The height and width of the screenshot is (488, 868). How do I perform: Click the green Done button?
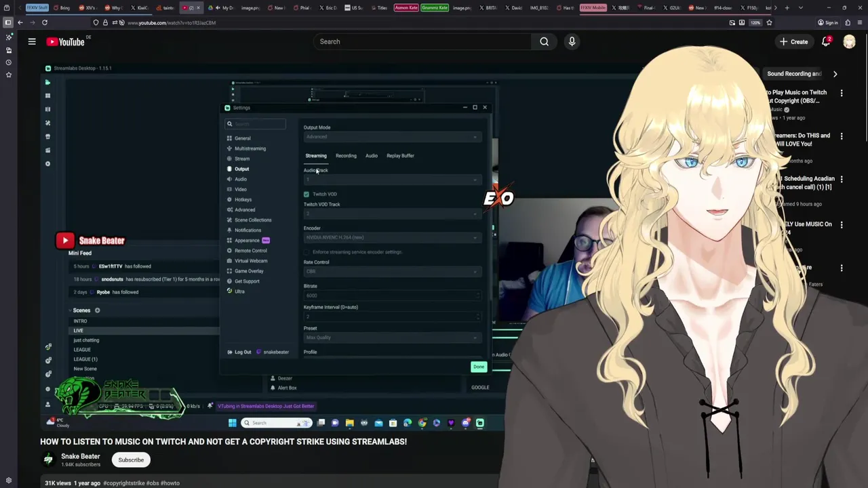(479, 367)
